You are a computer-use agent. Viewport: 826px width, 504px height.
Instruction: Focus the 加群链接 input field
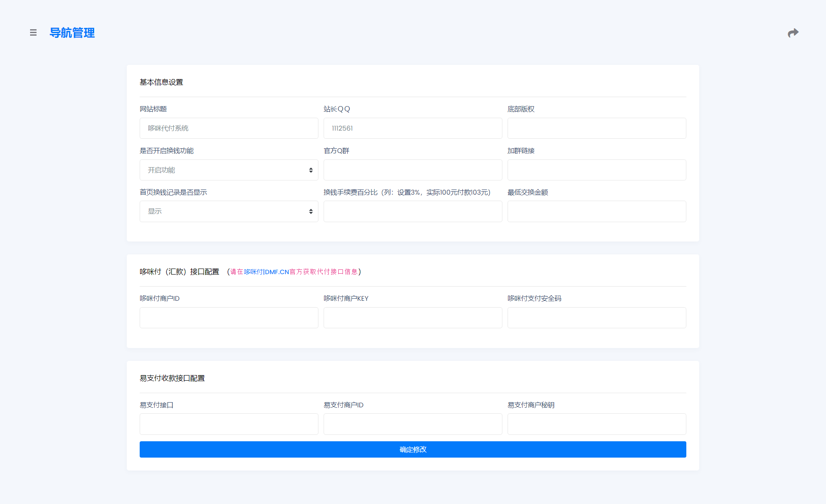click(597, 170)
